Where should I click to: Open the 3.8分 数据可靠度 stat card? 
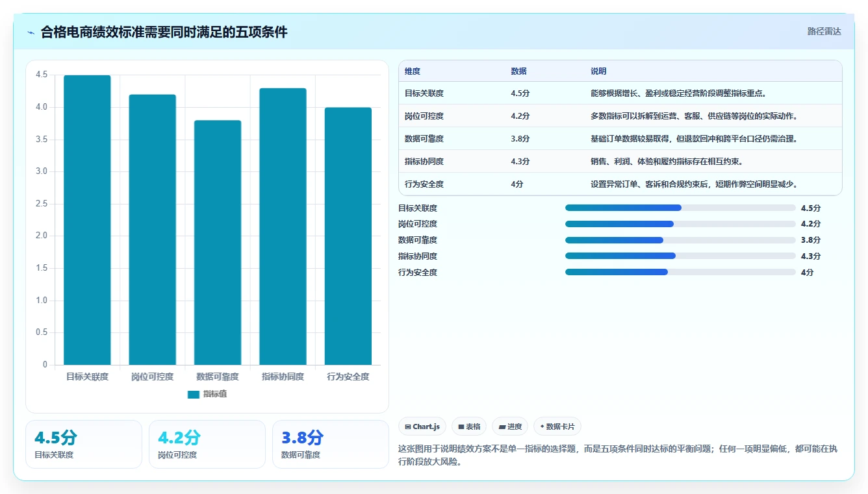coord(331,444)
